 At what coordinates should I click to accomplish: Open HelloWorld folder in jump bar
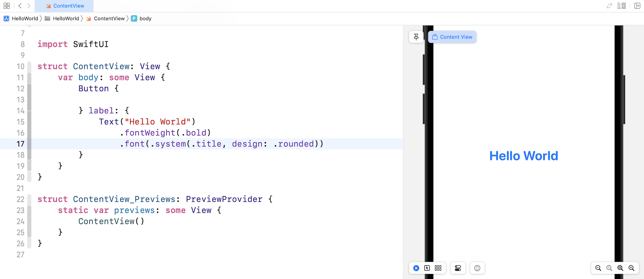[x=62, y=18]
